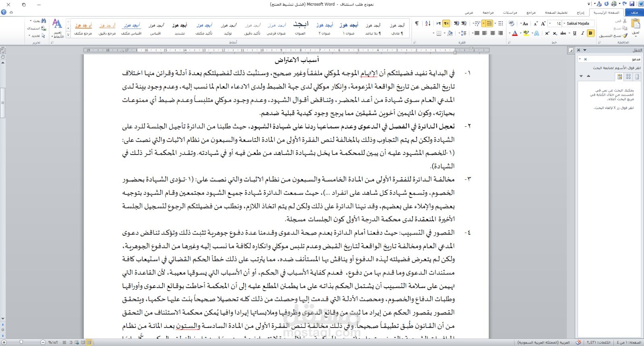Switch to the Insert (إدراج) tab
The image size is (644, 346).
tap(580, 13)
